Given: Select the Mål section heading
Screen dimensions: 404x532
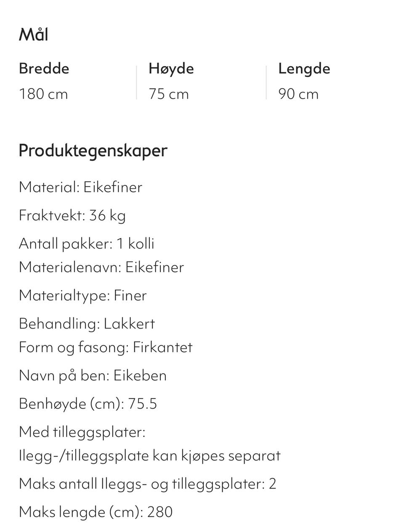Looking at the screenshot, I should coord(33,34).
